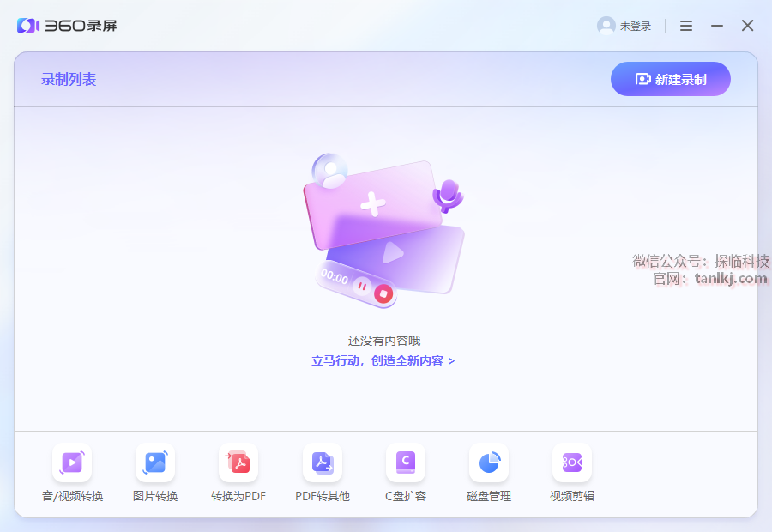
Task: Click the 360录屏 logo icon
Action: [x=28, y=26]
